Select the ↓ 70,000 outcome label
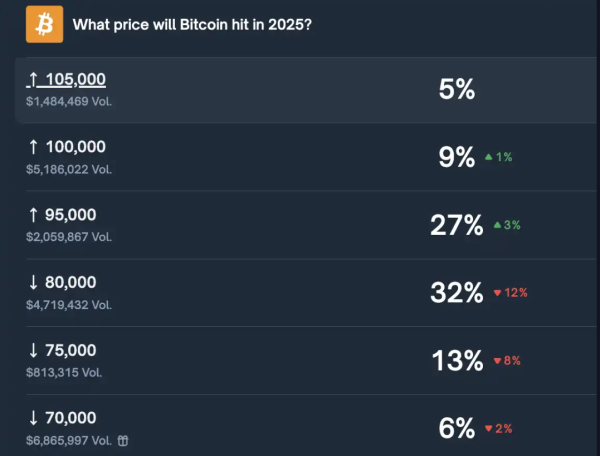 pyautogui.click(x=62, y=418)
